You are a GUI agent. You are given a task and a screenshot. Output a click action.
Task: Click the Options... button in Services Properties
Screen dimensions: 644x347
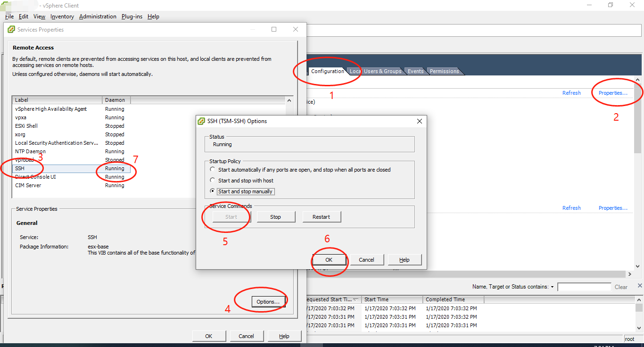point(268,302)
